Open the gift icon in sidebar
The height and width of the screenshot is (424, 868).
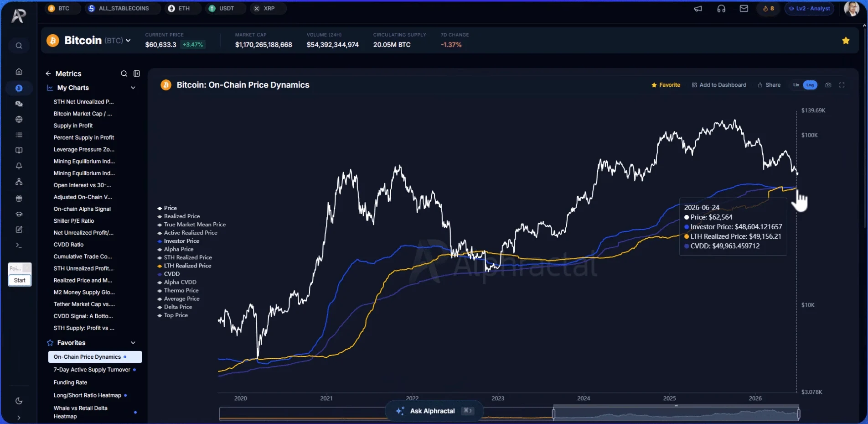pyautogui.click(x=19, y=199)
